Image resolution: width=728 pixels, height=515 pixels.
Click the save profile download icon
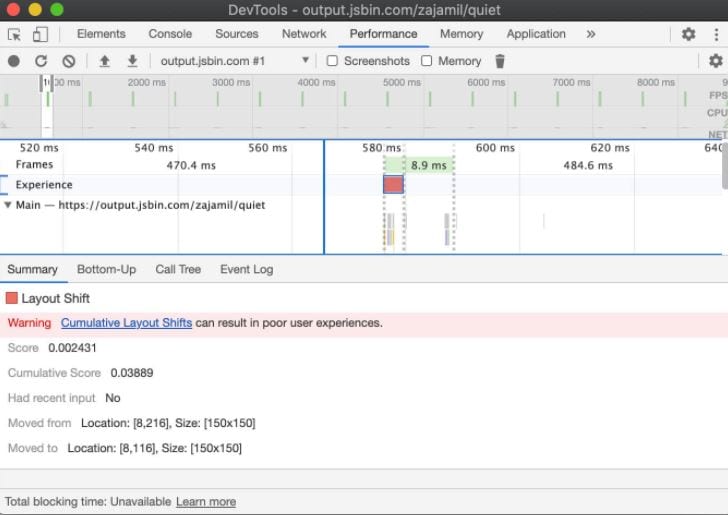[x=132, y=61]
